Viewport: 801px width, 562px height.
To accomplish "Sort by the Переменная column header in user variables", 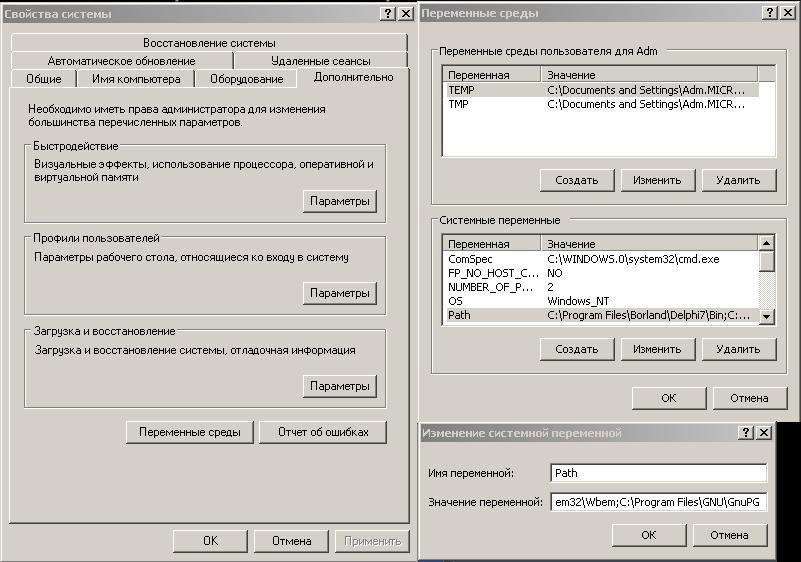I will (x=490, y=75).
